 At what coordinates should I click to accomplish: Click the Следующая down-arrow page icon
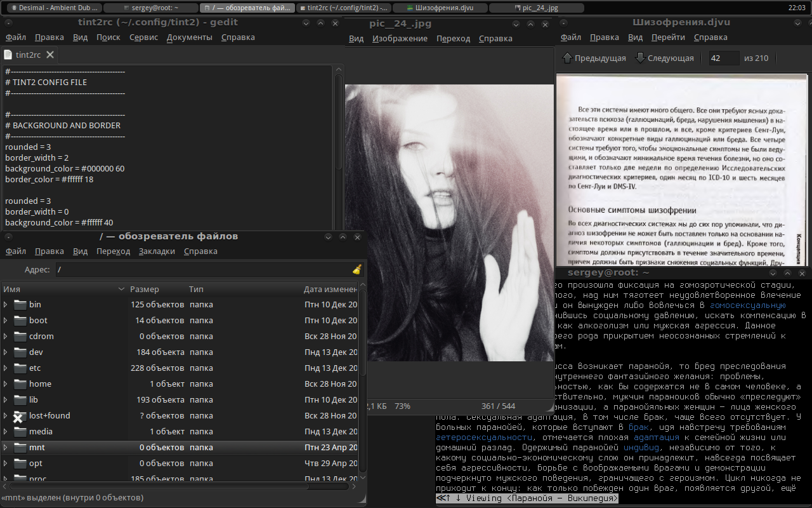(640, 58)
